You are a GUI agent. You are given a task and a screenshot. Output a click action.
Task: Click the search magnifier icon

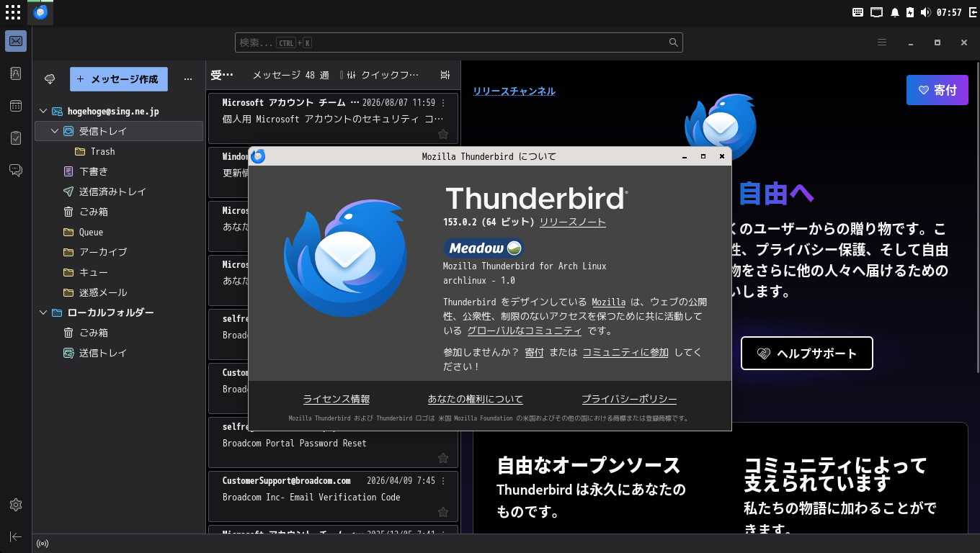pyautogui.click(x=674, y=42)
